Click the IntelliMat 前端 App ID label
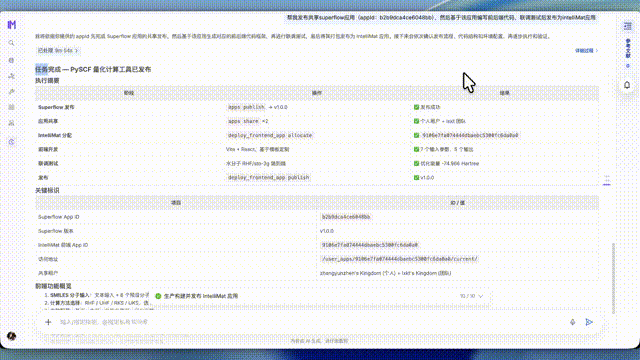 coord(63,245)
